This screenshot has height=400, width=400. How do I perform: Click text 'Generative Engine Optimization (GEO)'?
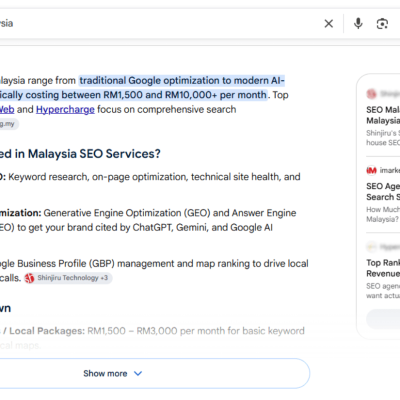coord(127,213)
